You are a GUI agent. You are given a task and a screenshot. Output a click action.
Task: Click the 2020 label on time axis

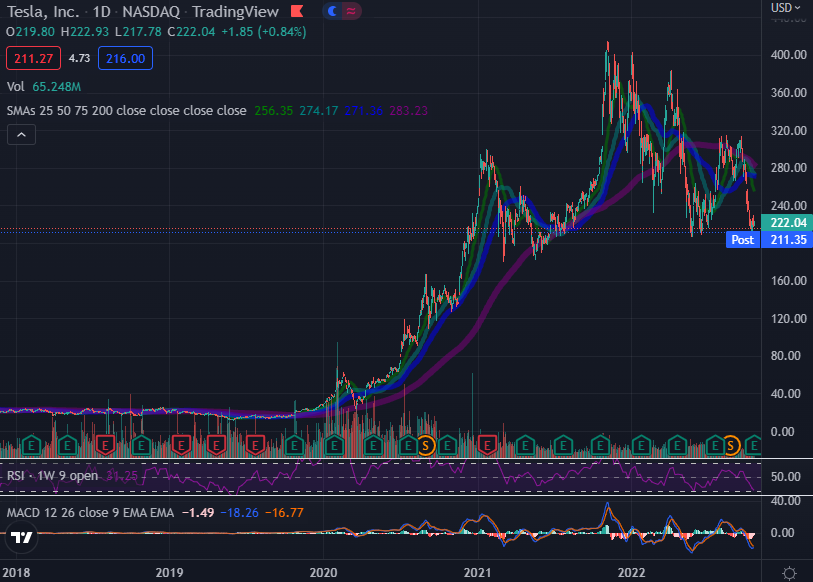[324, 573]
